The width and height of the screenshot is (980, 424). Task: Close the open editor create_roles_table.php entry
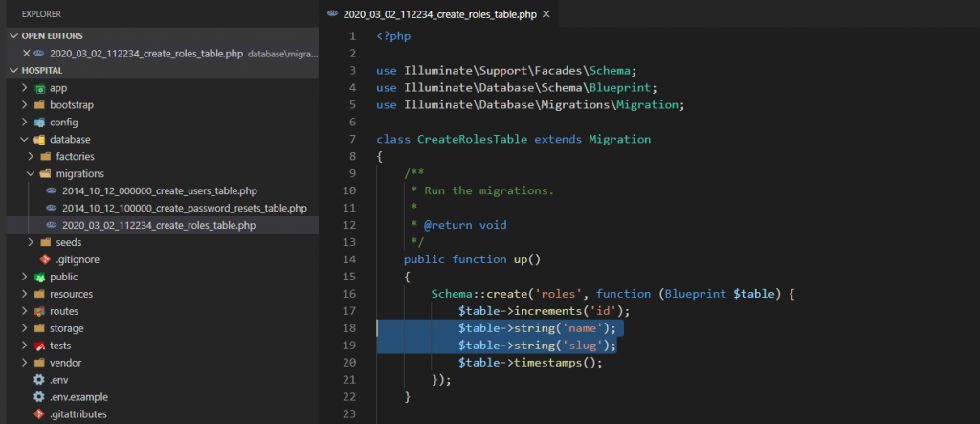click(27, 54)
